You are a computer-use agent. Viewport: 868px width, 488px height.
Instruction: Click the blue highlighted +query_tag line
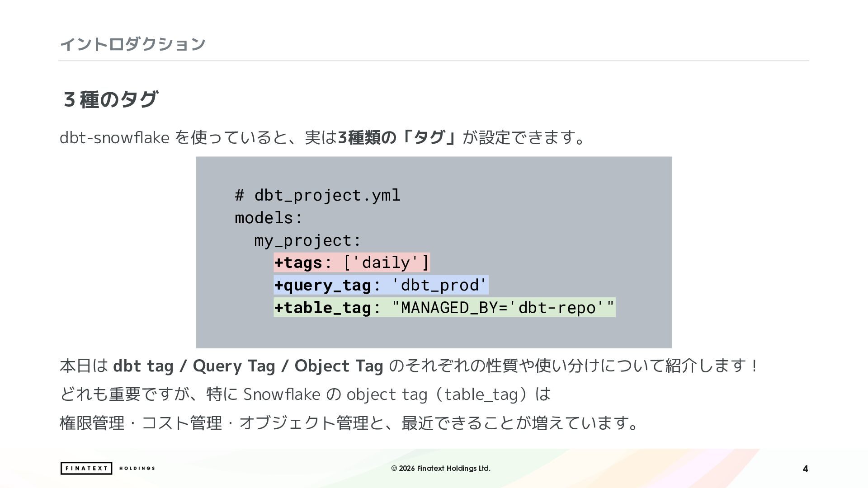tap(381, 285)
